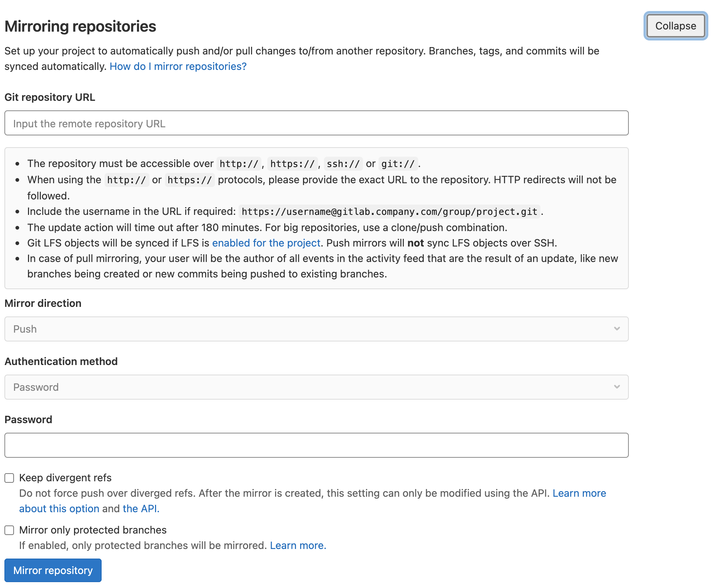The width and height of the screenshot is (712, 588).
Task: Enable Keep divergent refs checkbox
Action: [9, 478]
